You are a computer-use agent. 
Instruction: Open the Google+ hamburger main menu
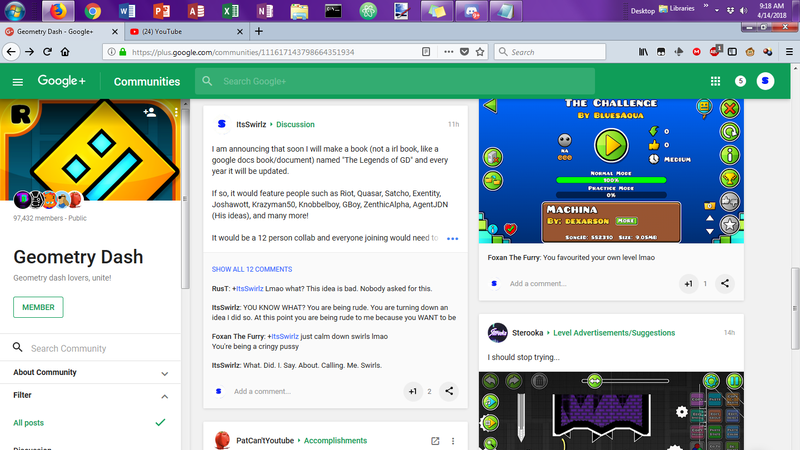[x=18, y=81]
